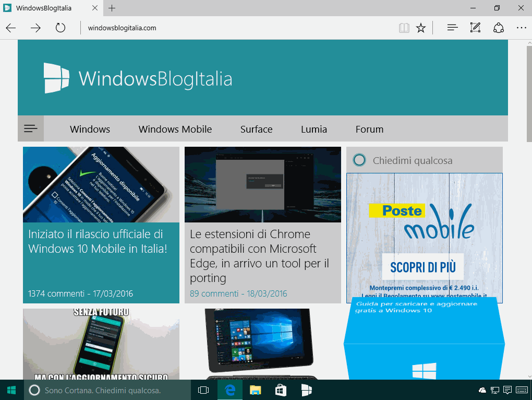The height and width of the screenshot is (400, 532).
Task: Open the Windows menu item
Action: tap(90, 129)
